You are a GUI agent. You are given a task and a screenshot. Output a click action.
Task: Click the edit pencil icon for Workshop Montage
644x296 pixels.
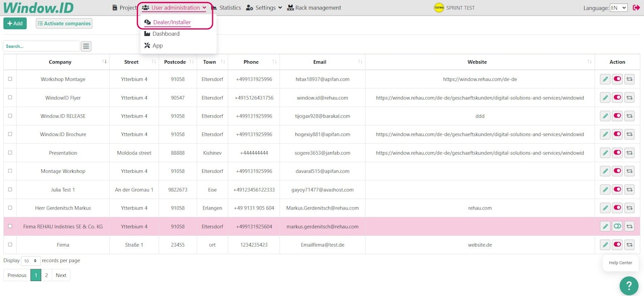coord(605,79)
